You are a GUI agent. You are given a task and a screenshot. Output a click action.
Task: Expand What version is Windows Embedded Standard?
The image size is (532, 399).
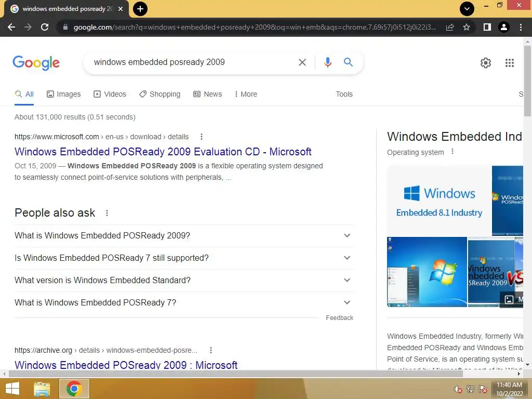pos(183,280)
